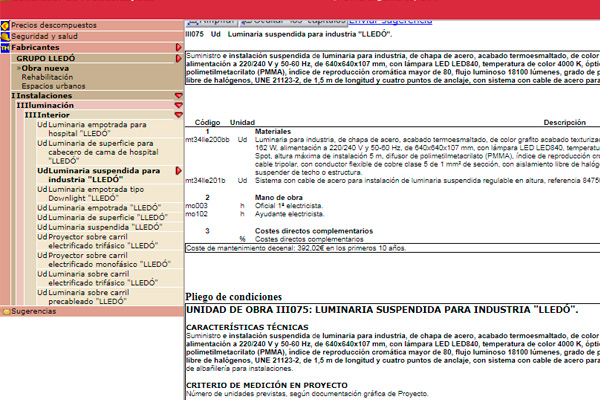Click labor code mo102
Viewport: 600px width, 400px height.
click(196, 214)
